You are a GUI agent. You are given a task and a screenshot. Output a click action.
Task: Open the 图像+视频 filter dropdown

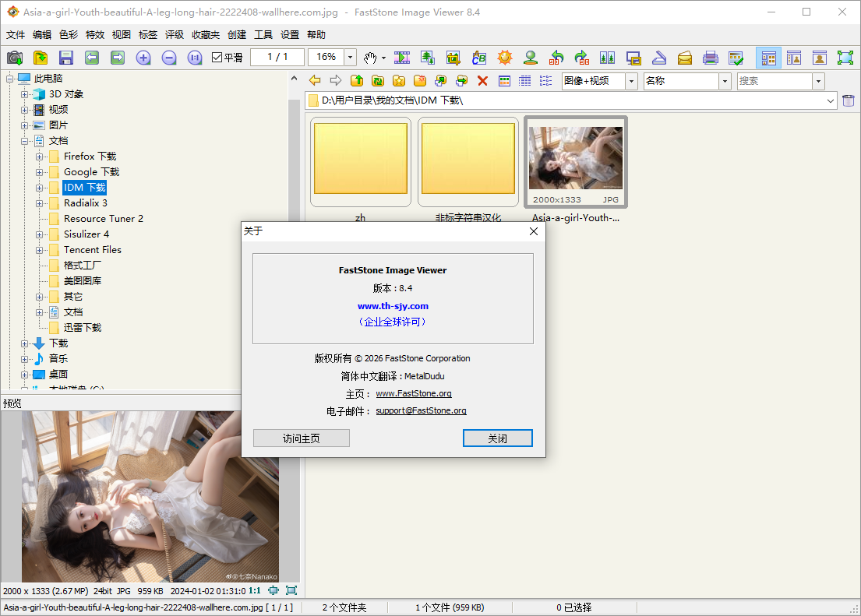click(x=631, y=81)
